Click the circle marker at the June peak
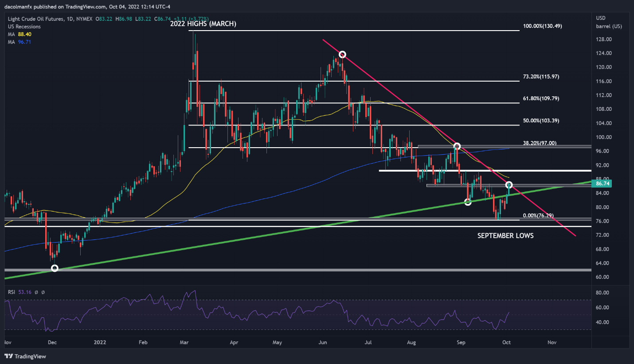 click(x=342, y=55)
